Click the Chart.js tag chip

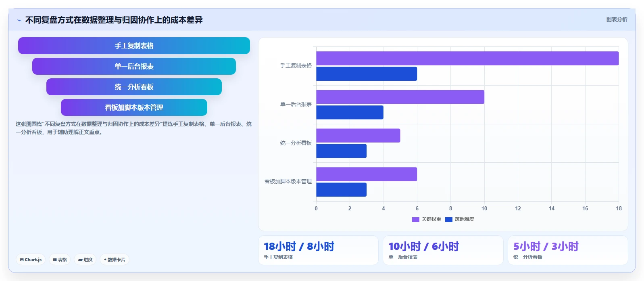[31, 260]
